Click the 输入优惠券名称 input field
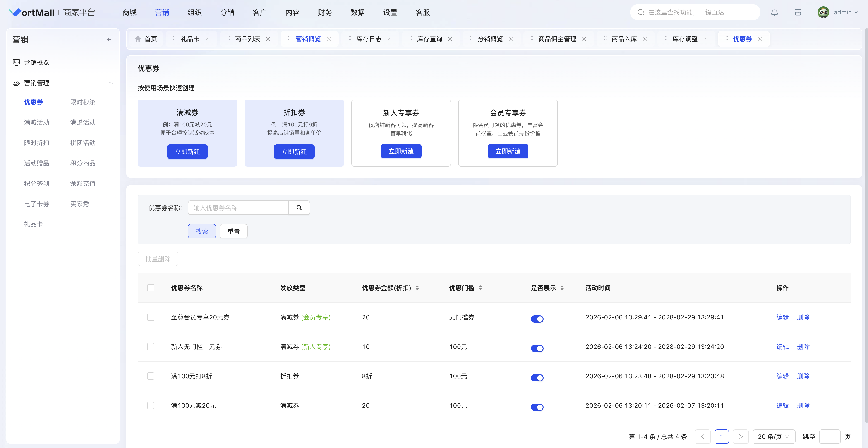Image resolution: width=868 pixels, height=448 pixels. (238, 208)
